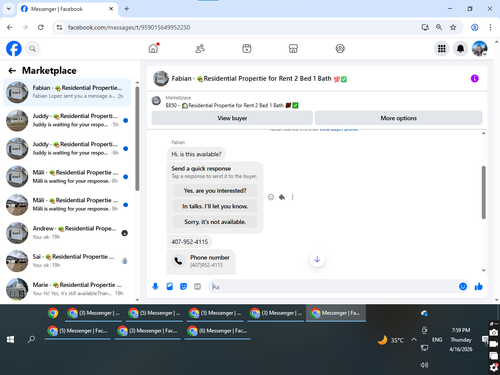The width and height of the screenshot is (500, 375).
Task: Open the Facebook logo home link
Action: [14, 49]
